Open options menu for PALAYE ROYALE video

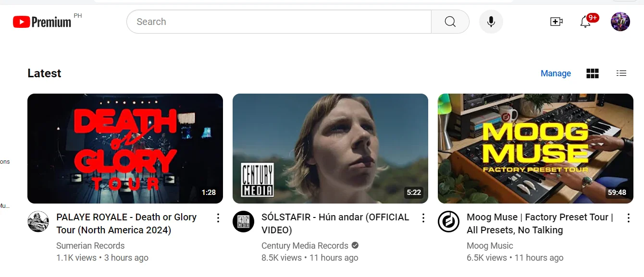point(218,218)
